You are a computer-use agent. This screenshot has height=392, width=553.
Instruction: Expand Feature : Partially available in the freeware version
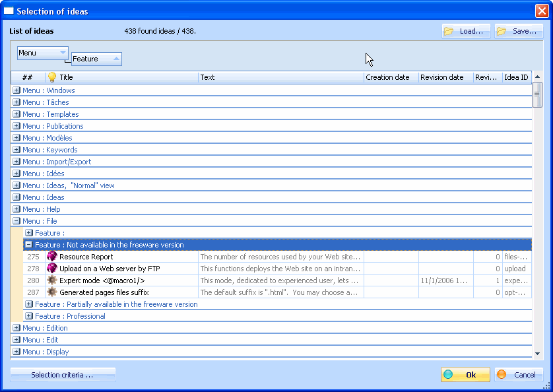(28, 304)
